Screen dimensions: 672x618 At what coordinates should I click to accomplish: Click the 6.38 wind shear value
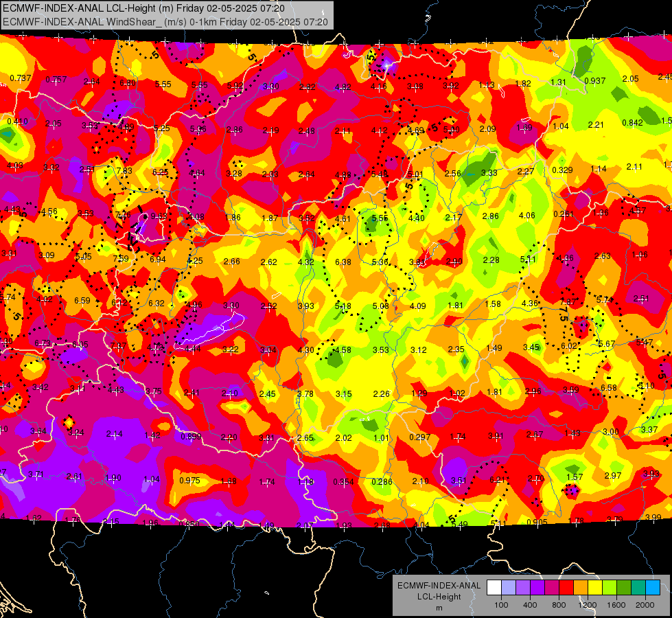[343, 262]
